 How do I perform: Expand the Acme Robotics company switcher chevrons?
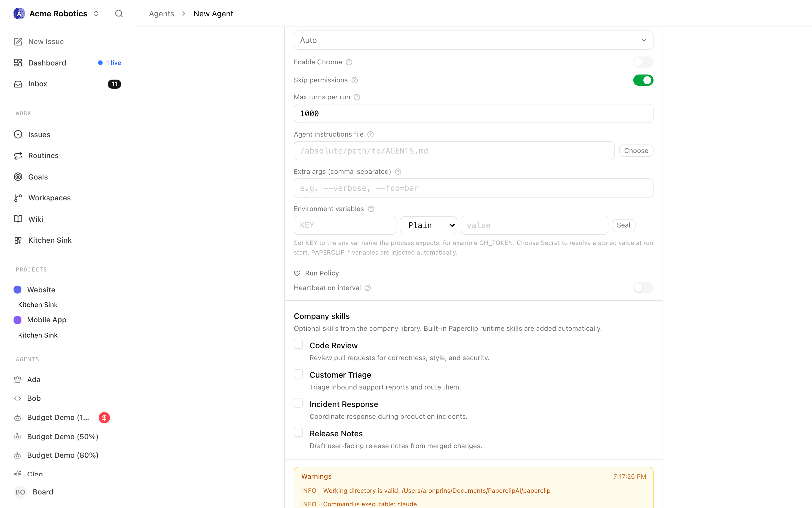click(96, 14)
